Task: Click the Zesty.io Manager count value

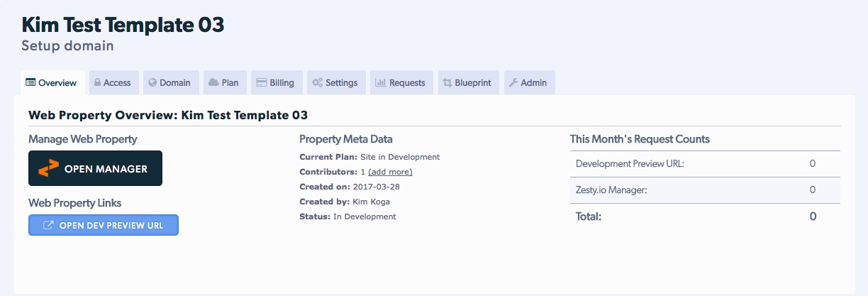Action: pos(813,190)
